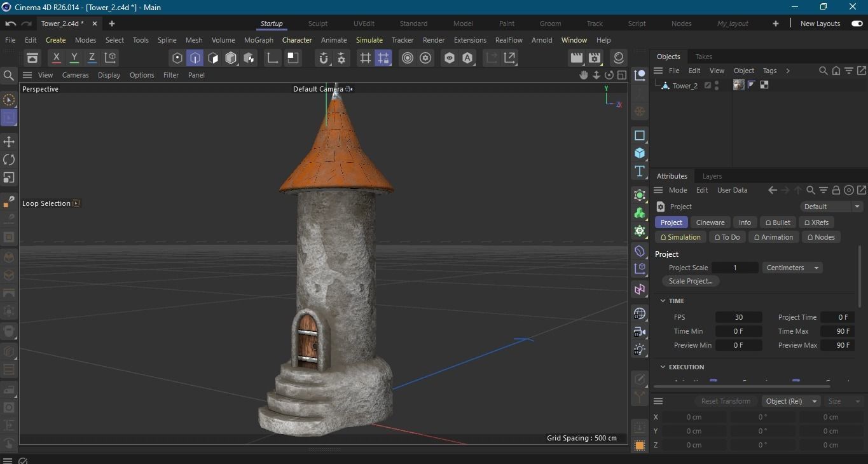Click the Soft Selection circles icon
868x464 pixels.
click(408, 58)
